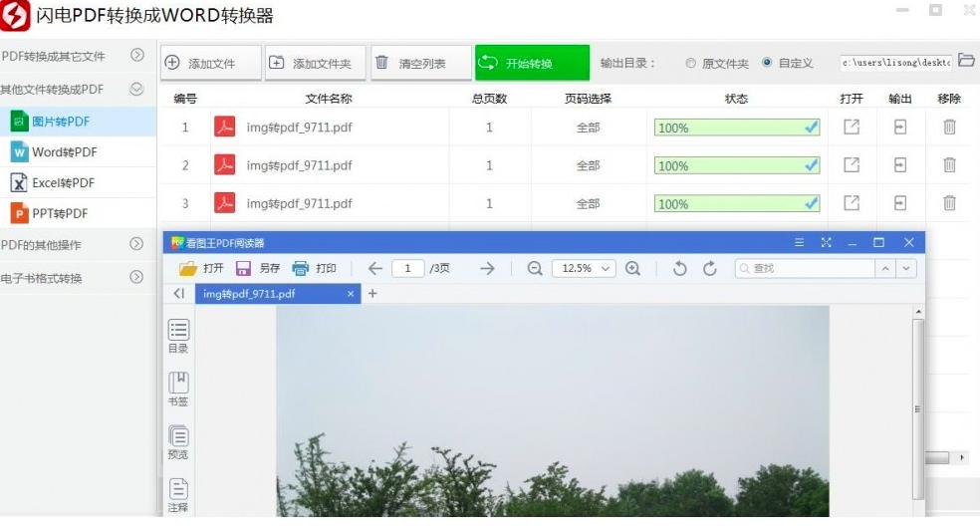
Task: Click row 1 100% progress bar
Action: 737,128
